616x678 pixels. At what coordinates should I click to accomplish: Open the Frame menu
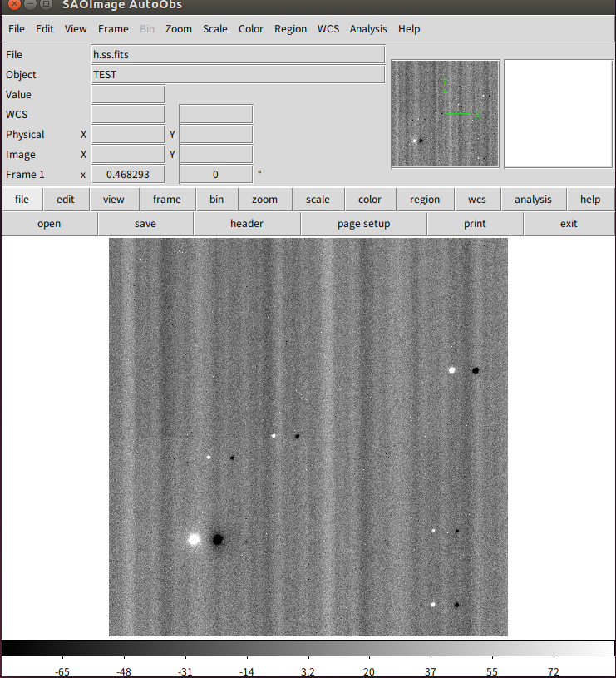click(113, 29)
